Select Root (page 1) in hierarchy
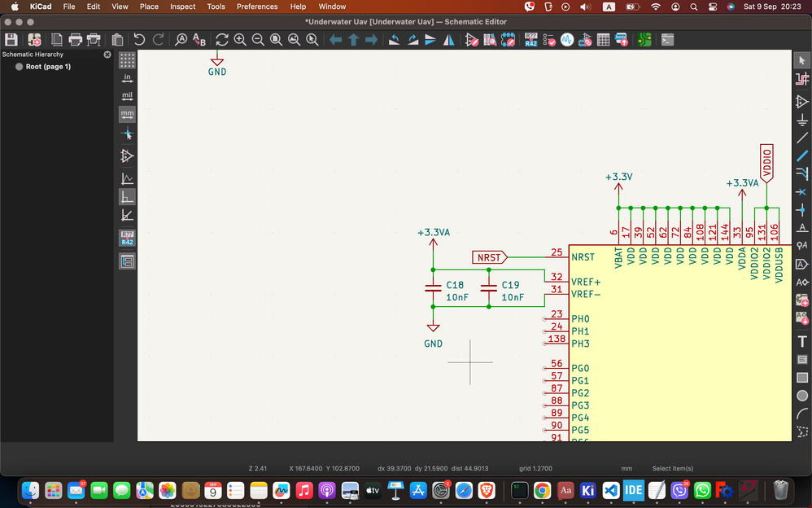This screenshot has height=508, width=812. pos(48,67)
